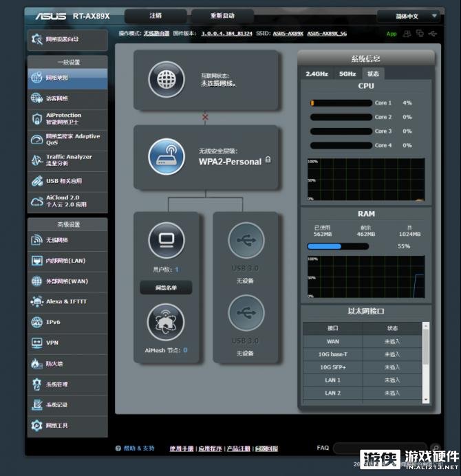Viewport: 461px width, 476px height.
Task: Click the RAM usage progress bar
Action: pos(338,246)
